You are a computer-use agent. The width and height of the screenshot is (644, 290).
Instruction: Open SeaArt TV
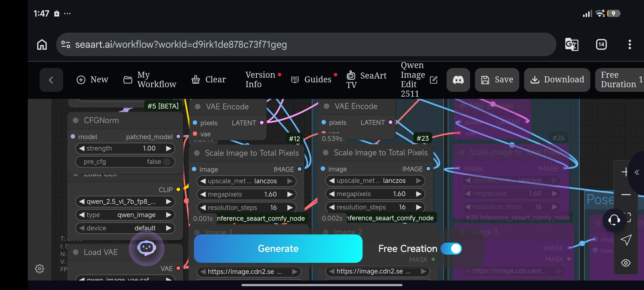366,80
